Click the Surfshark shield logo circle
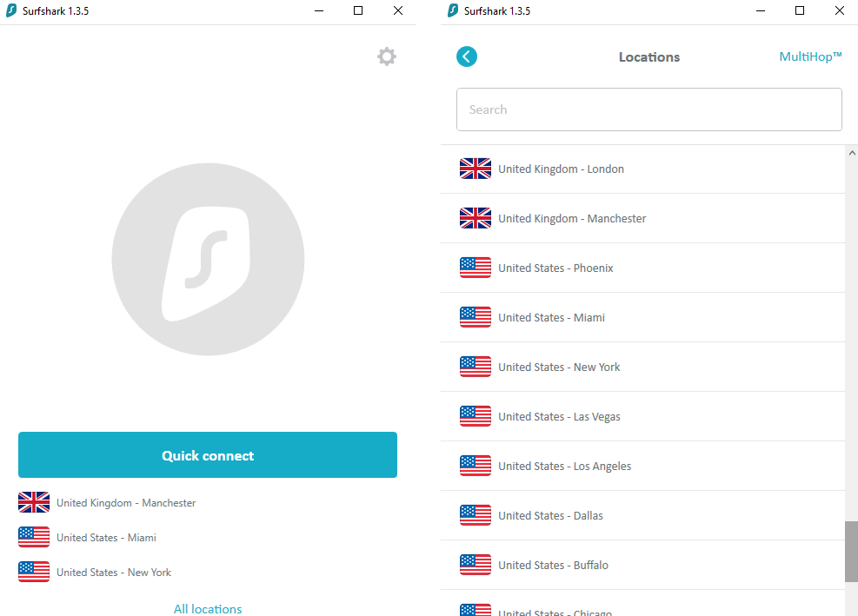This screenshot has width=858, height=616. [208, 259]
